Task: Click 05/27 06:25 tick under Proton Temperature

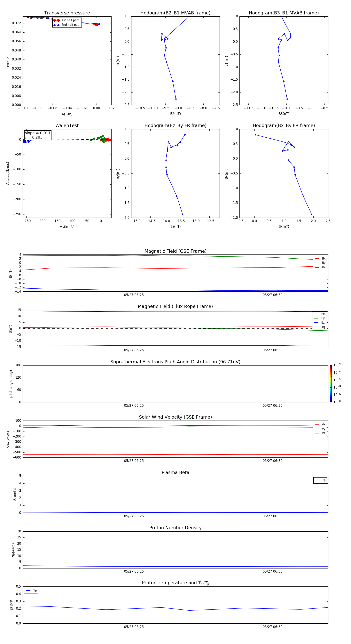Action: (134, 627)
